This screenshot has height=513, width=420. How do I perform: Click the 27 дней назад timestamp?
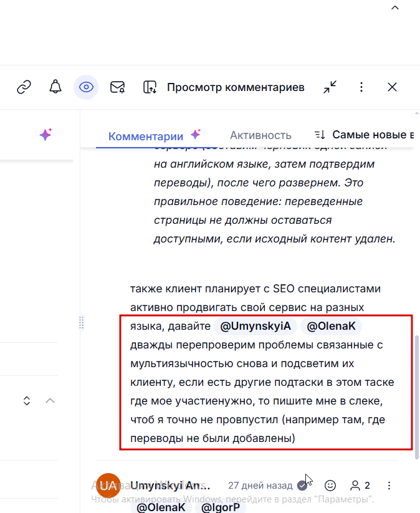tap(260, 486)
